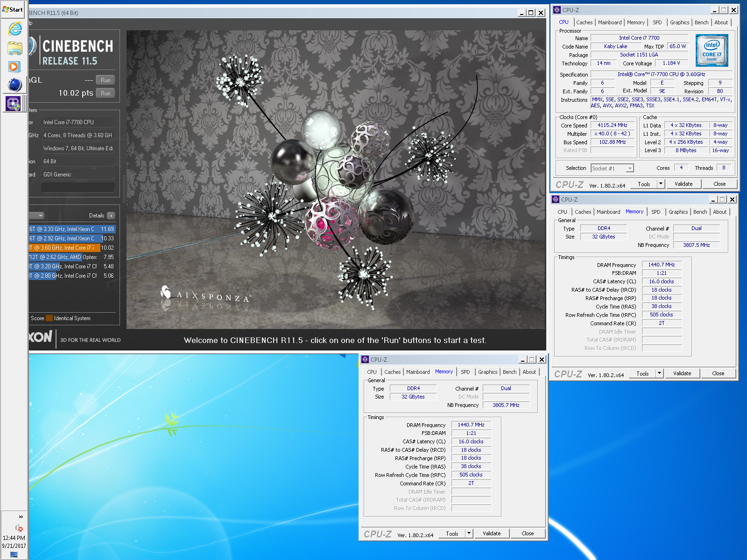Image resolution: width=747 pixels, height=560 pixels.
Task: Click the Close text button in CPU-Z processor window
Action: tap(719, 184)
